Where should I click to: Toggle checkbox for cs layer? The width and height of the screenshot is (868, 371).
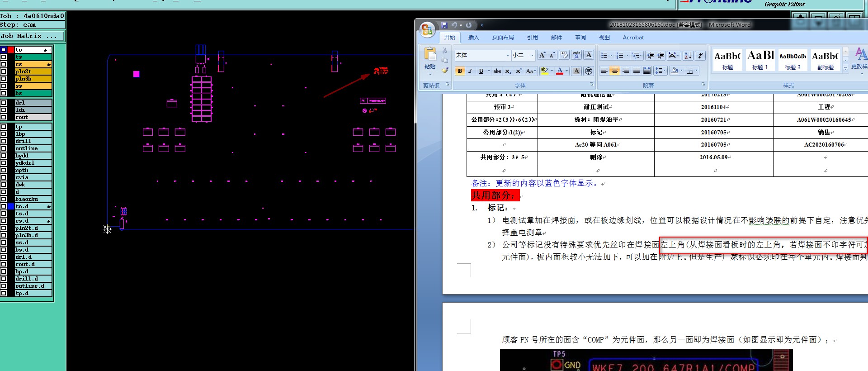[x=4, y=64]
